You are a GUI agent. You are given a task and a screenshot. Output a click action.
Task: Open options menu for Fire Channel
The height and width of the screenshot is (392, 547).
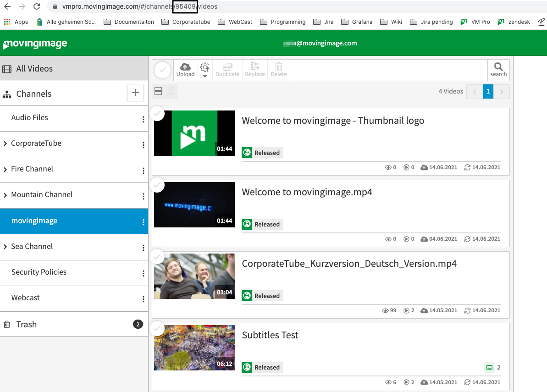coord(144,171)
